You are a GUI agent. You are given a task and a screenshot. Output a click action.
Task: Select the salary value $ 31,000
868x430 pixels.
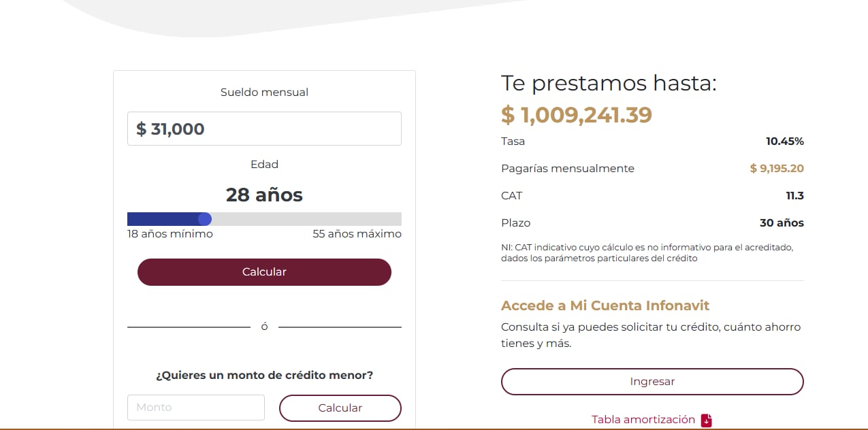(x=169, y=128)
